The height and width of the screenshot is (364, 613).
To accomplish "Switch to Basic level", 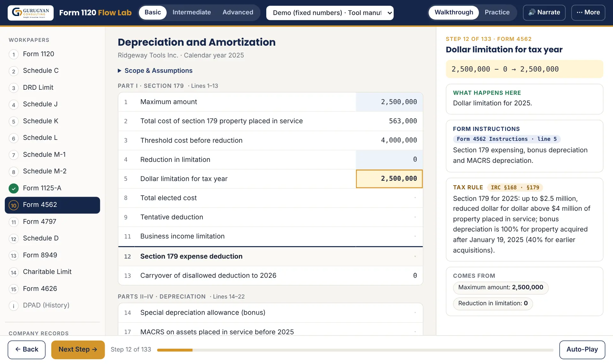I will click(x=153, y=12).
